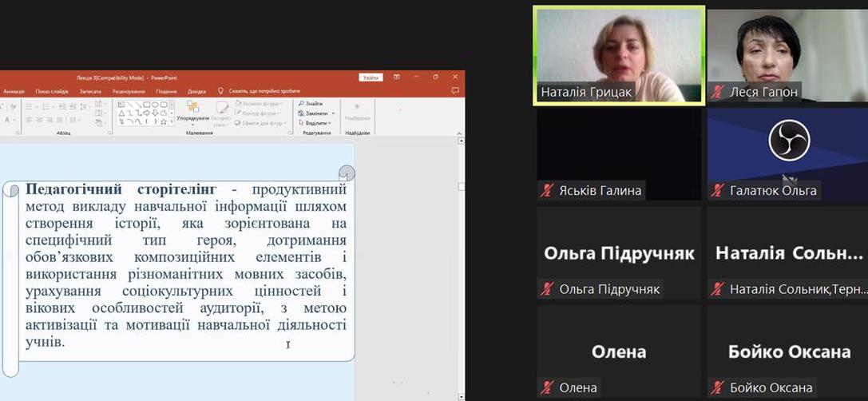Align paragraph text to the left
The image size is (868, 401).
pos(29,120)
